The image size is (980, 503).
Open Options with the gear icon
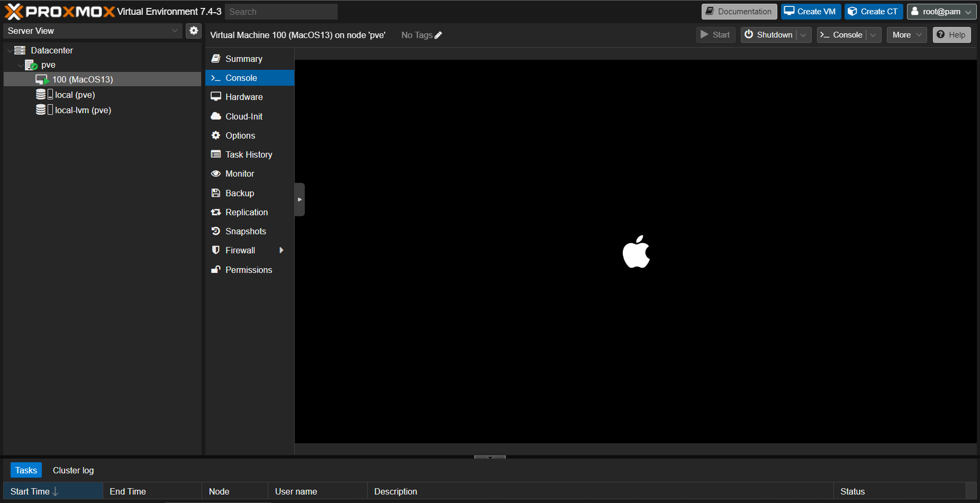pos(240,135)
